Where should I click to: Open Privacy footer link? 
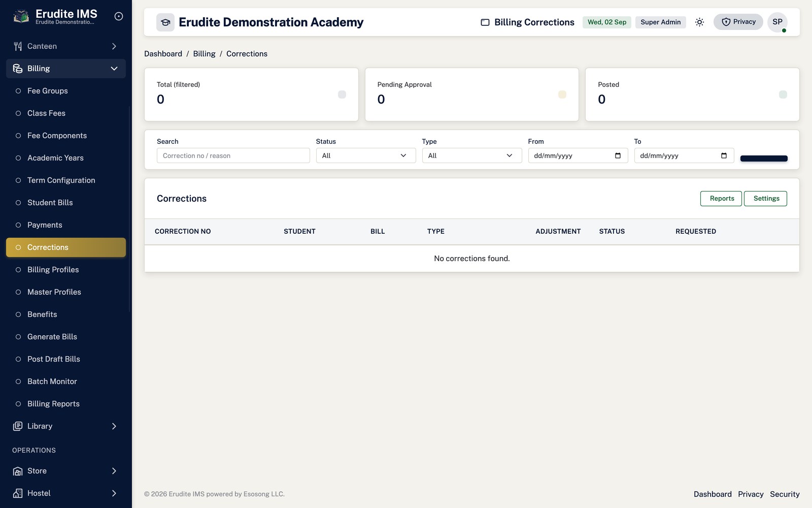751,494
